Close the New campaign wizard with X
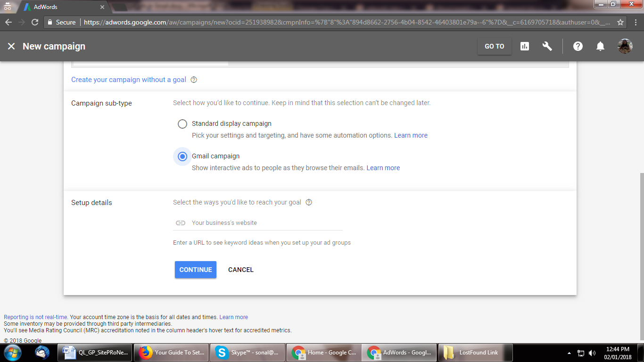Screen dimensions: 644x362 11,46
